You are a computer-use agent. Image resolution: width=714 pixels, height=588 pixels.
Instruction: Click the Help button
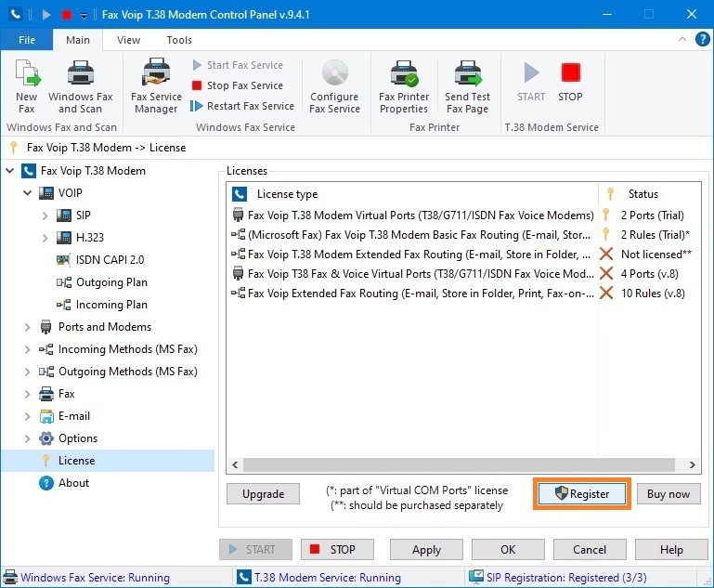coord(671,549)
